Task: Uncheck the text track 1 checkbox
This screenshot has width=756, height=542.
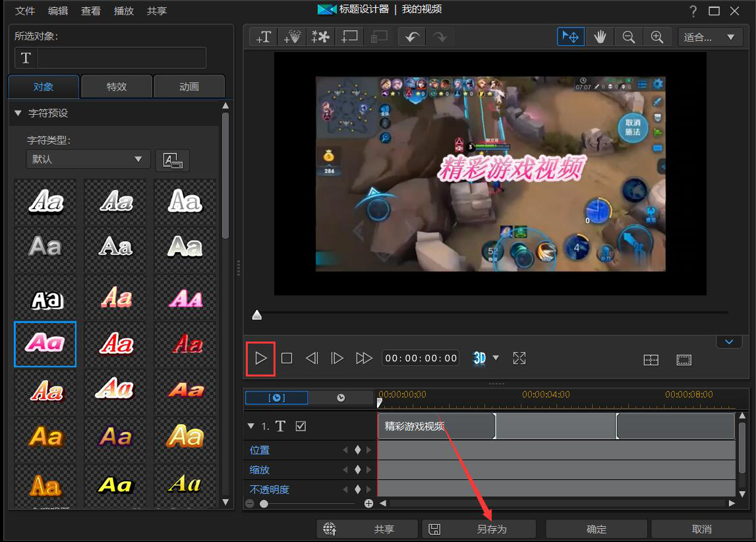Action: pos(301,427)
